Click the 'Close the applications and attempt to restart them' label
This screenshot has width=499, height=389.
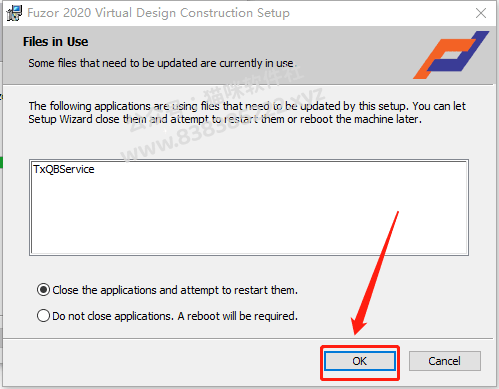(x=175, y=290)
